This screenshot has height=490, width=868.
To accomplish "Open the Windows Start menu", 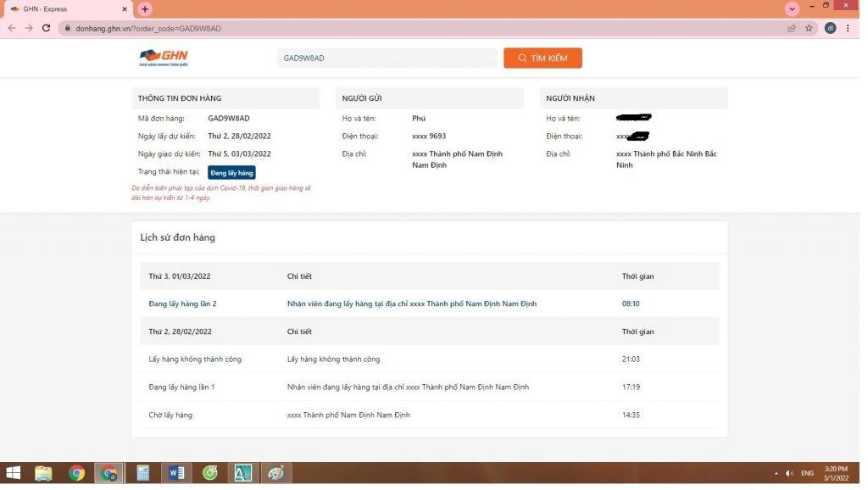I will click(13, 473).
